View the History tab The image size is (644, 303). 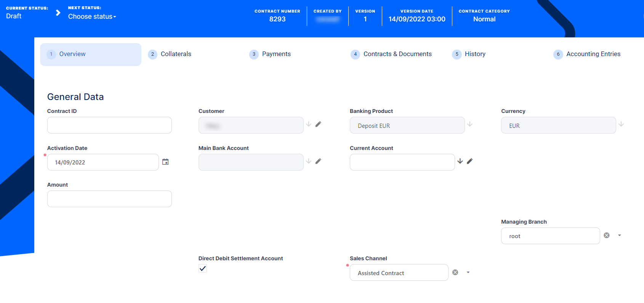point(475,54)
